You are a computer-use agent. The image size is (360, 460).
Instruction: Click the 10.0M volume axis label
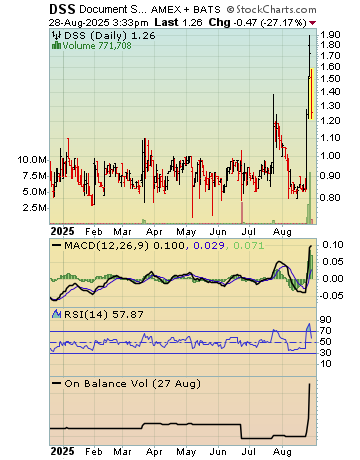(32, 160)
